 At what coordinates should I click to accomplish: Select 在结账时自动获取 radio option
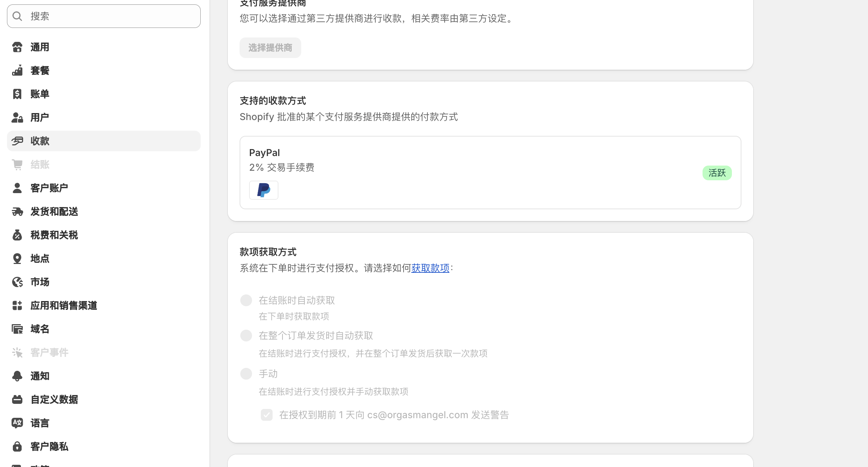click(x=246, y=300)
